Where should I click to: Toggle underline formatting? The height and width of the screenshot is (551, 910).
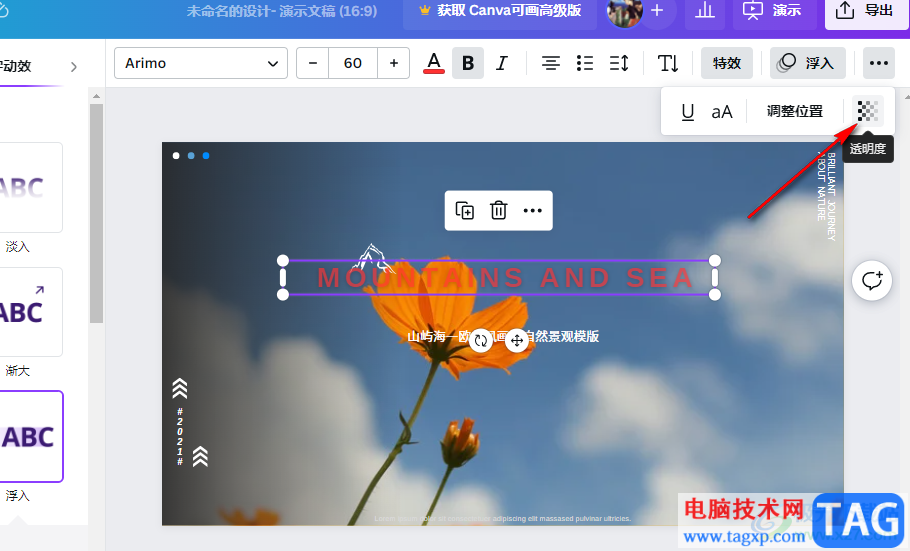click(x=688, y=111)
